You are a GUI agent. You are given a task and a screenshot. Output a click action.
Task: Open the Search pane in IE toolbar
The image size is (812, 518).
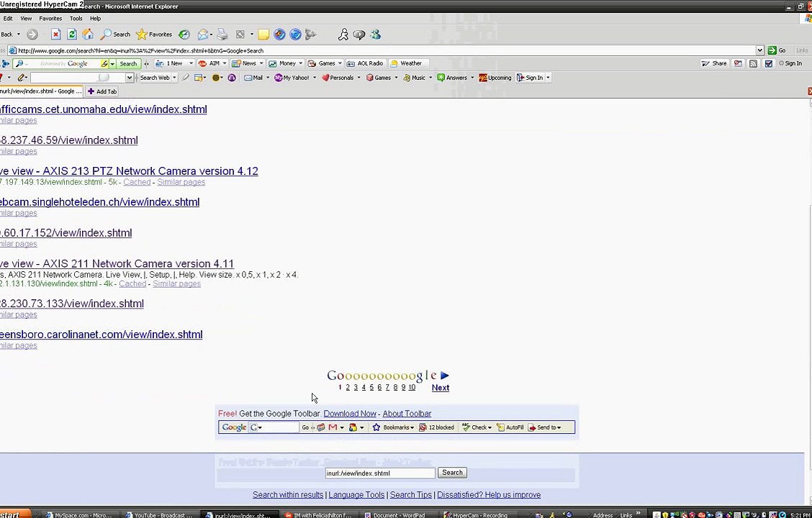tap(115, 35)
